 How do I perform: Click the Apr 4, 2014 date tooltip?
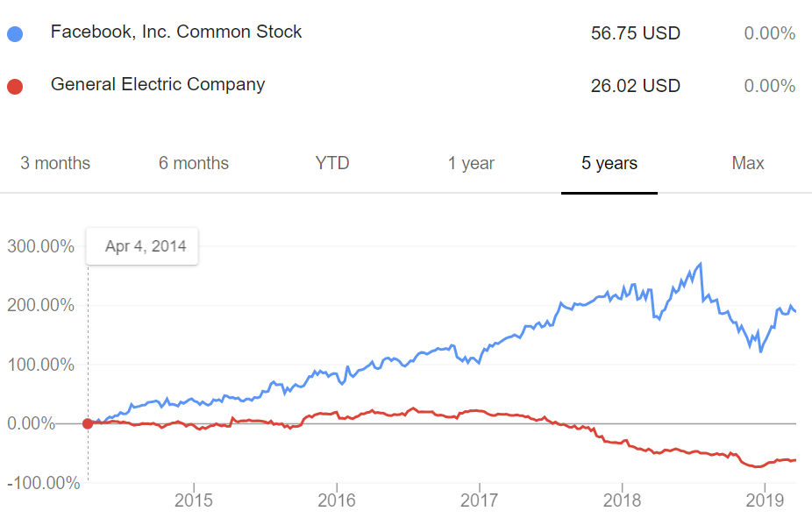(x=145, y=246)
